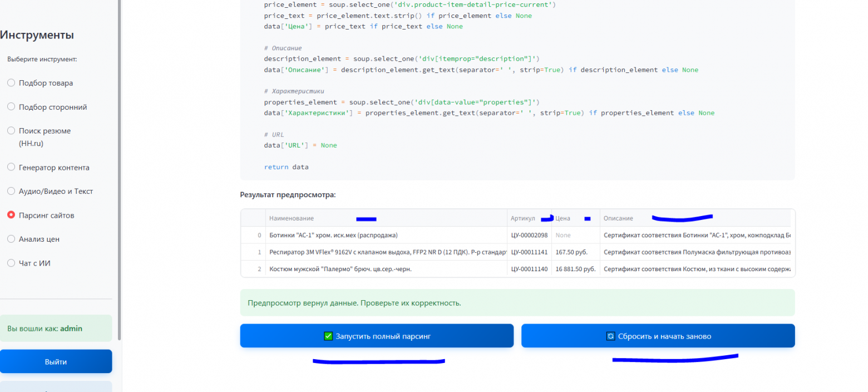Click the sidebar vertical scrollbar

point(120,167)
